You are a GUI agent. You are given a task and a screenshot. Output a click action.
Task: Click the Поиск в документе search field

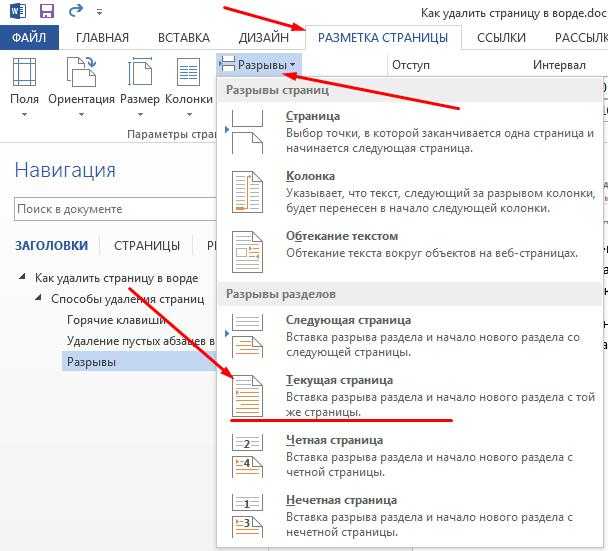[115, 209]
